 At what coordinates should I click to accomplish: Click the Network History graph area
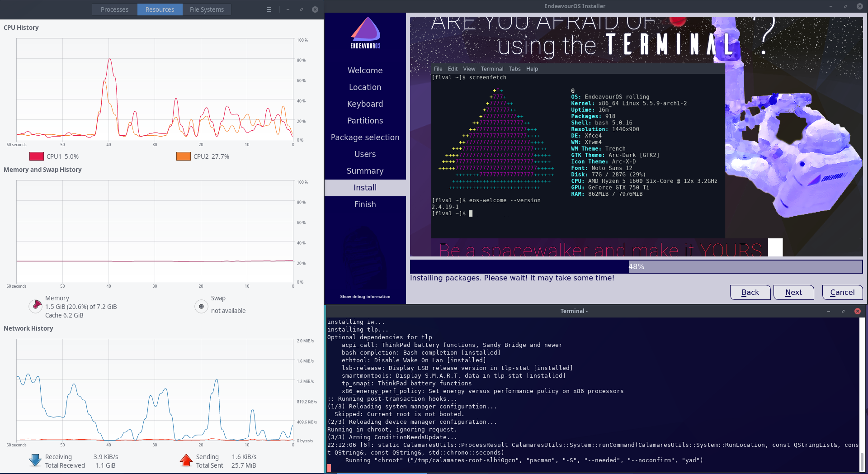click(x=155, y=390)
